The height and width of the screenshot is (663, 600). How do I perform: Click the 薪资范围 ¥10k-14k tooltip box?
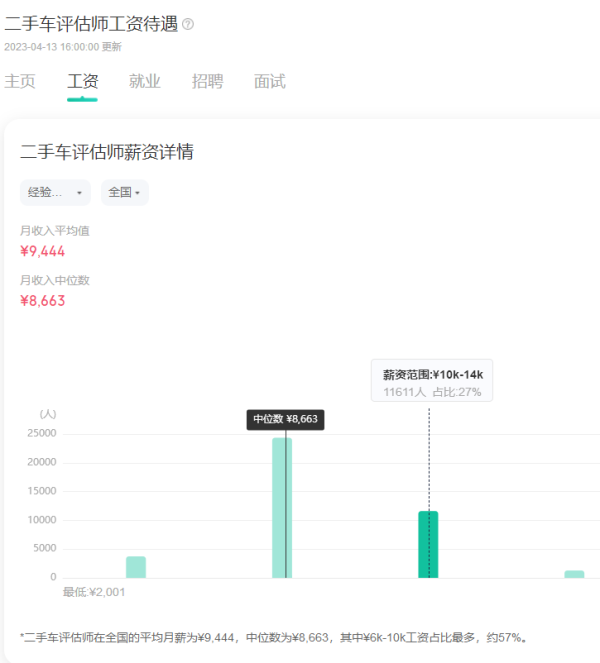point(432,382)
